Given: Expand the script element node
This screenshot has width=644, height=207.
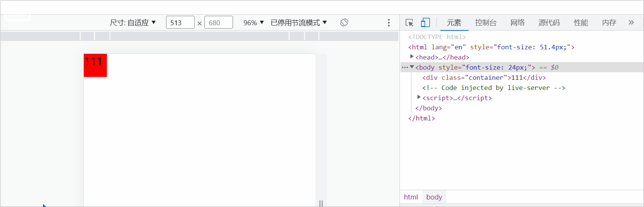Looking at the screenshot, I should pos(419,97).
